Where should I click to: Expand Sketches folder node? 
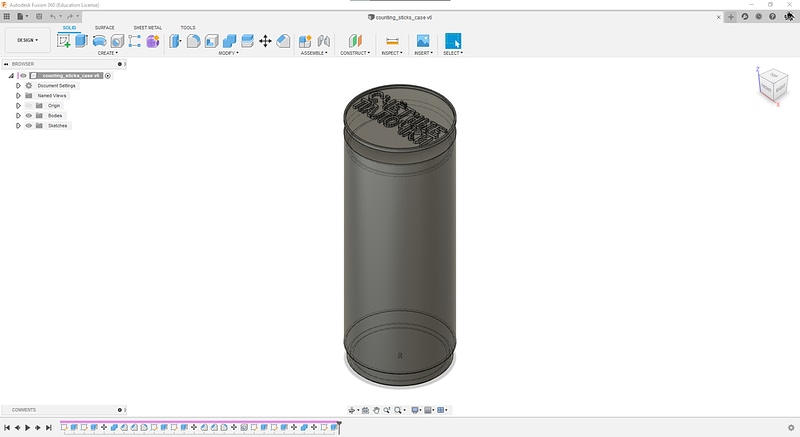coord(18,125)
